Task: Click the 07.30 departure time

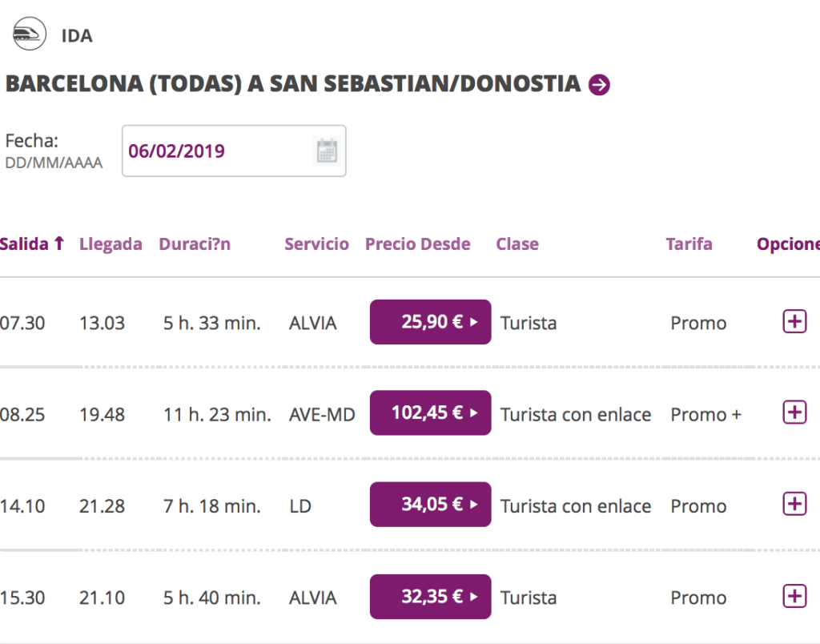Action: pyautogui.click(x=22, y=324)
